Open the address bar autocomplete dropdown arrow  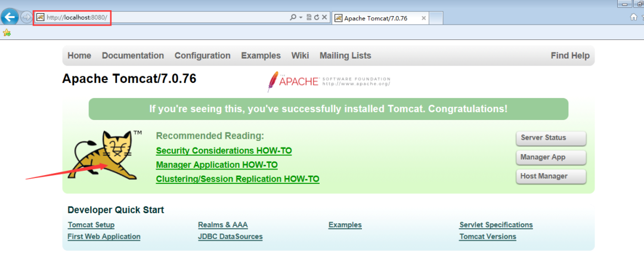[x=301, y=18]
